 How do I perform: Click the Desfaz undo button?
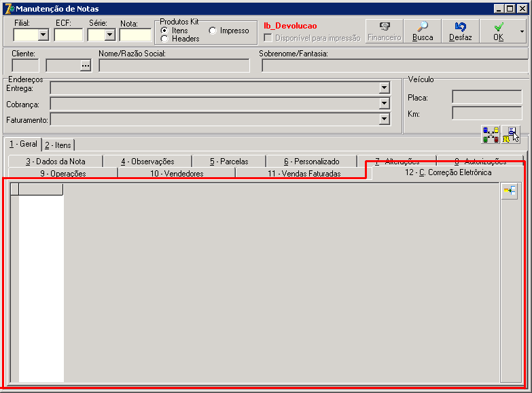tap(461, 31)
